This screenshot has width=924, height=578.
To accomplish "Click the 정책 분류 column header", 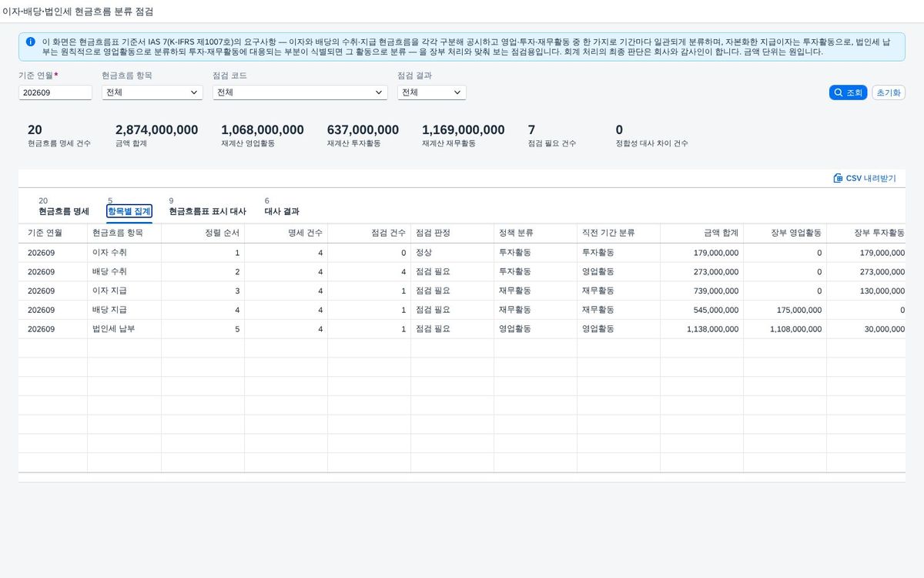I will pyautogui.click(x=535, y=233).
